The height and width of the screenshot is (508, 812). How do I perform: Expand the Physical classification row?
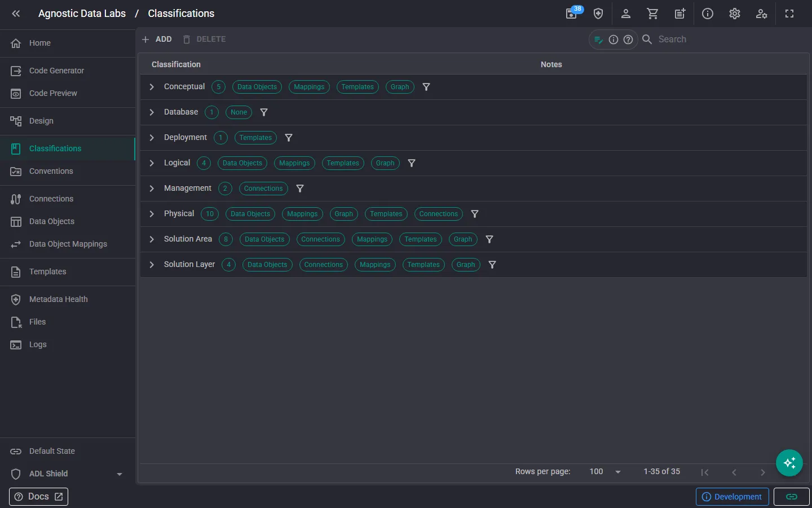point(152,214)
